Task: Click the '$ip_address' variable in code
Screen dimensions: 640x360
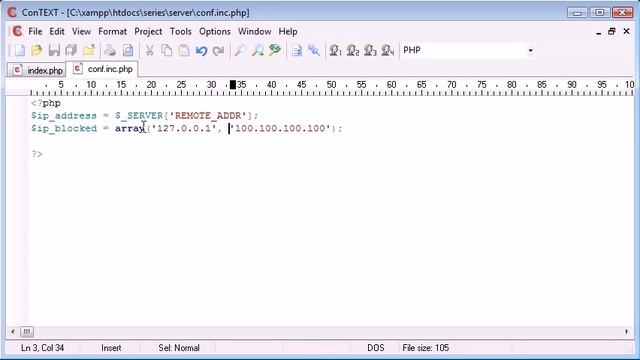Action: coord(64,116)
